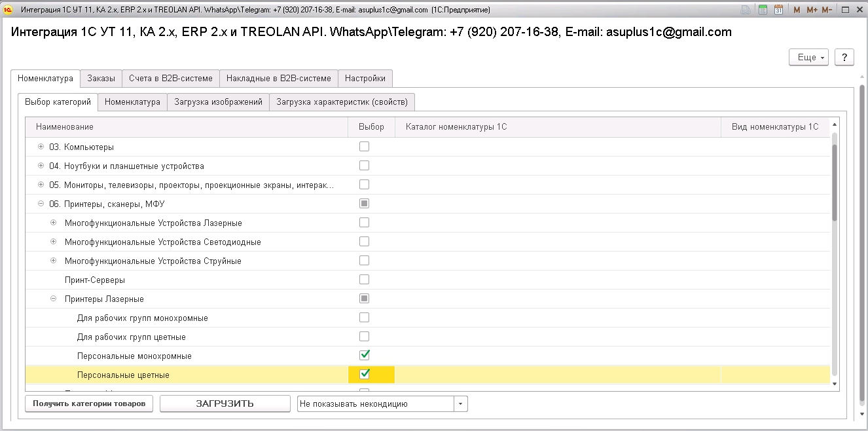
Task: Tick checkbox for Многофункциональные Устройства Светодиодные
Action: 364,241
